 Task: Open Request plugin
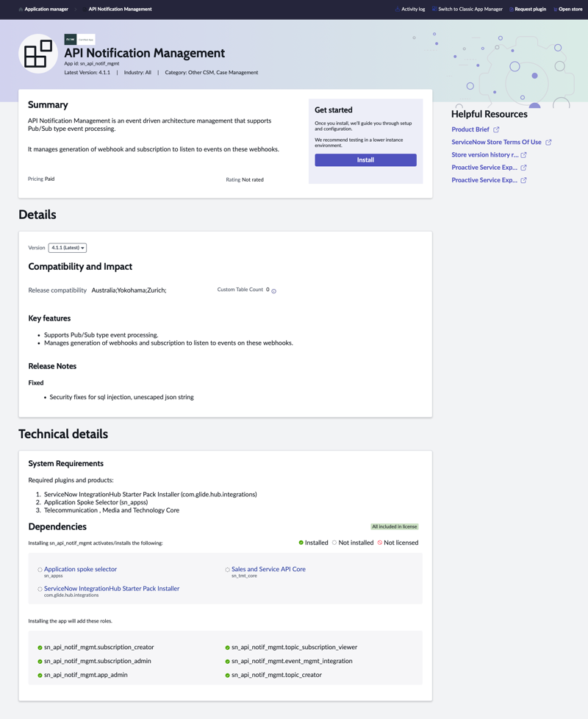530,9
